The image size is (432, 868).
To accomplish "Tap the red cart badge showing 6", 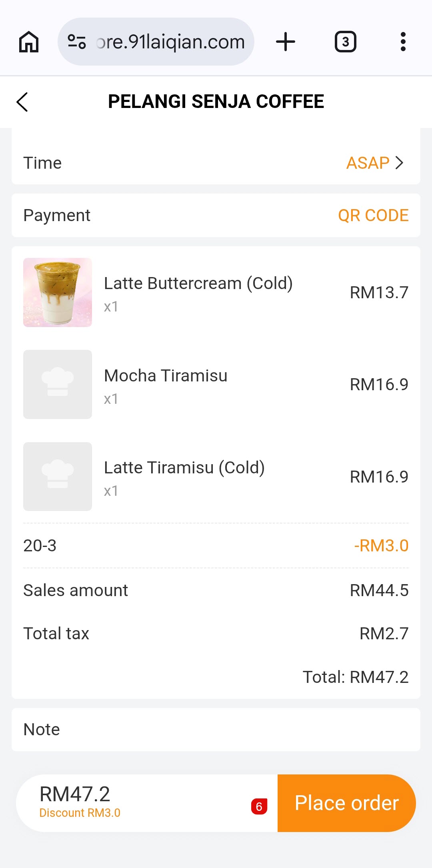I will tap(259, 806).
